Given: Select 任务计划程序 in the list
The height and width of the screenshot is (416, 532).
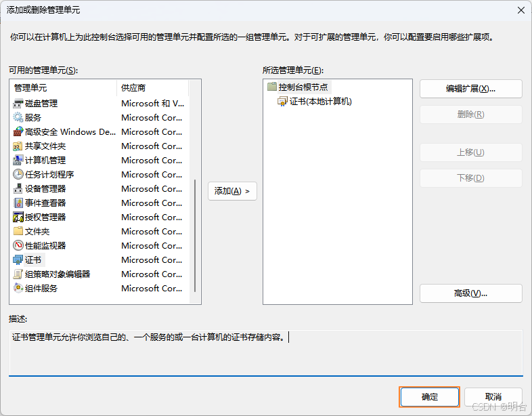Looking at the screenshot, I should pyautogui.click(x=49, y=175).
